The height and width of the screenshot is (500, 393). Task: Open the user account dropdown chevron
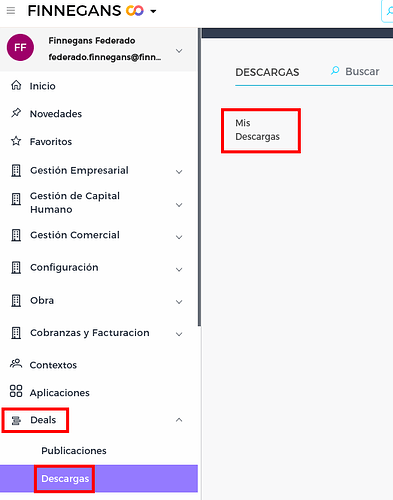pyautogui.click(x=179, y=51)
